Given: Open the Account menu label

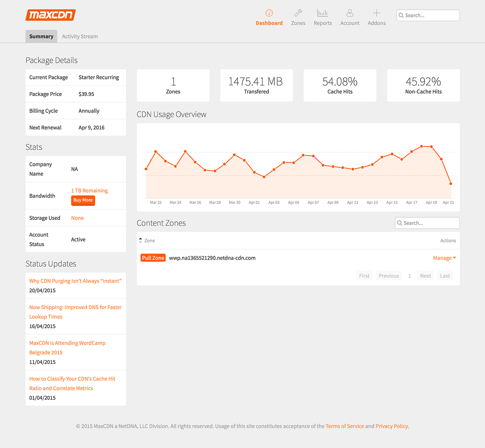Looking at the screenshot, I should pos(350,23).
